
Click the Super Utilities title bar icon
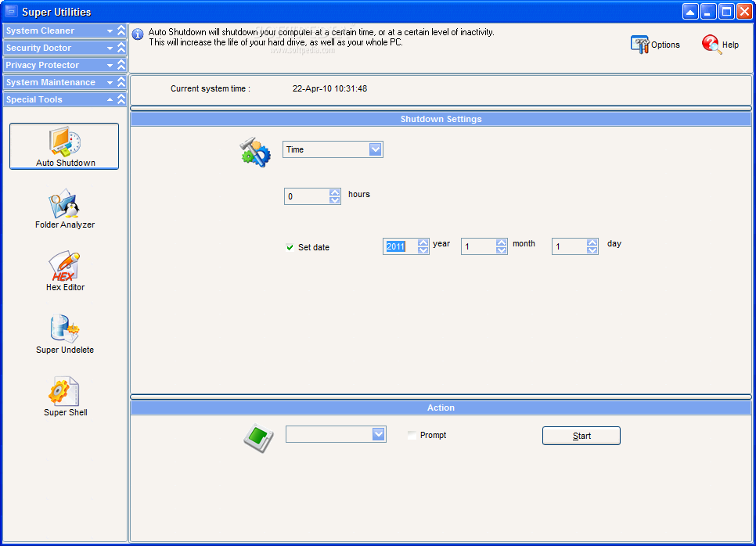point(11,11)
